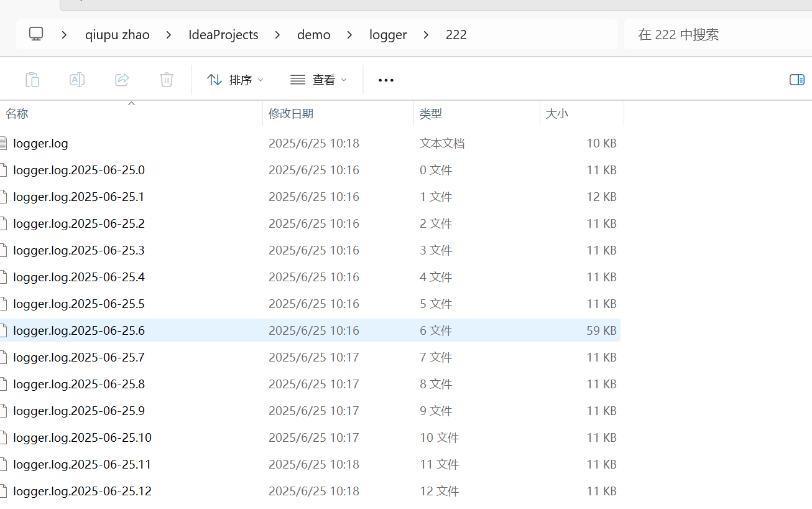Share the selected log file
812x509 pixels.
[121, 80]
